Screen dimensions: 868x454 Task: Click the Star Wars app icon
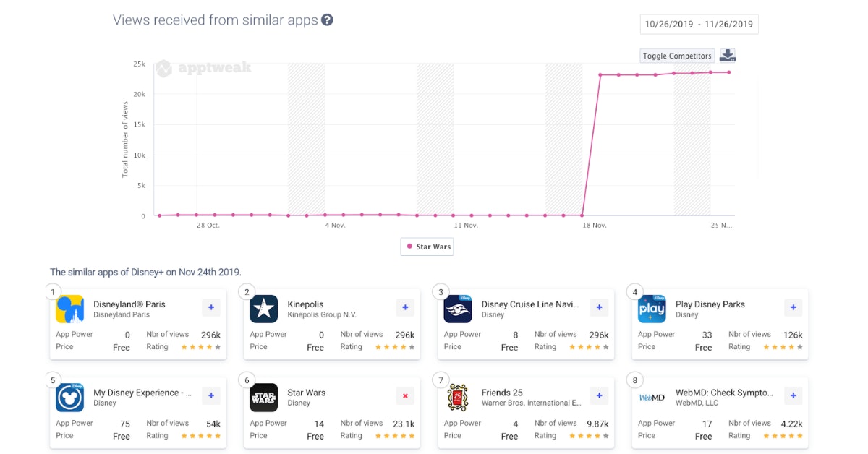pos(264,398)
